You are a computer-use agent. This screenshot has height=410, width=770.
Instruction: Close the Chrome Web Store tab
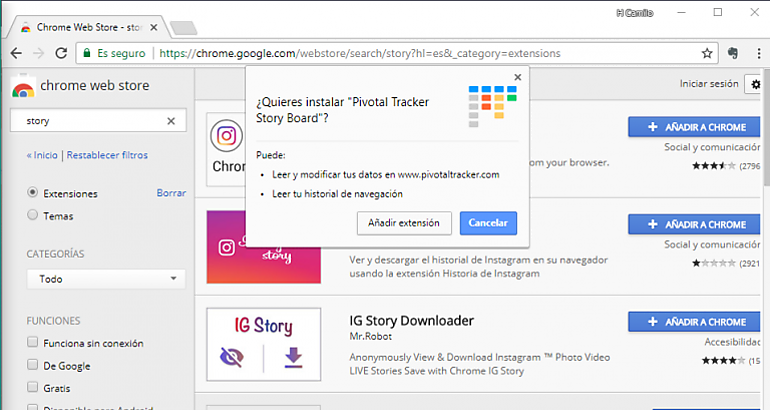[154, 27]
